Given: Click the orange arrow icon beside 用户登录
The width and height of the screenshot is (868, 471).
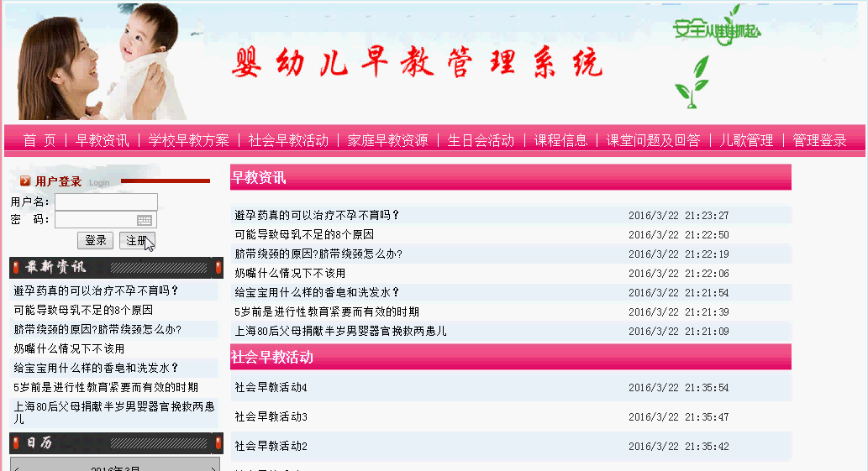Looking at the screenshot, I should pos(25,181).
